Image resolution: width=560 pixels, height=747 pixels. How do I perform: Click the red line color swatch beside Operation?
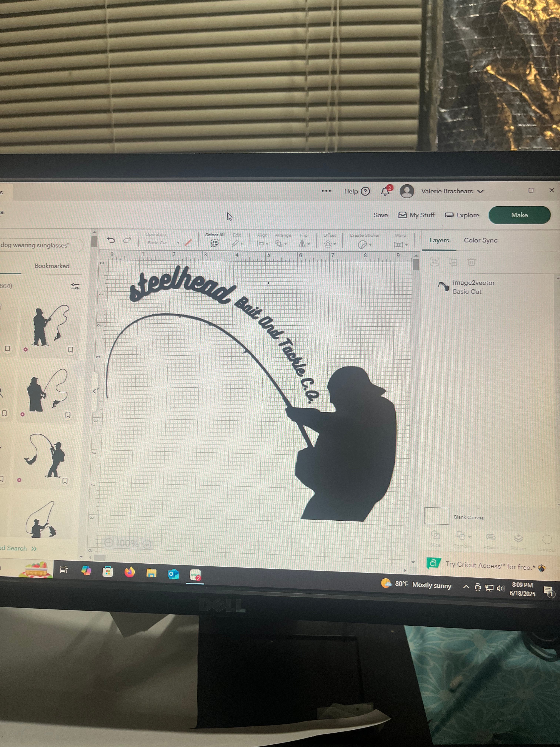188,243
